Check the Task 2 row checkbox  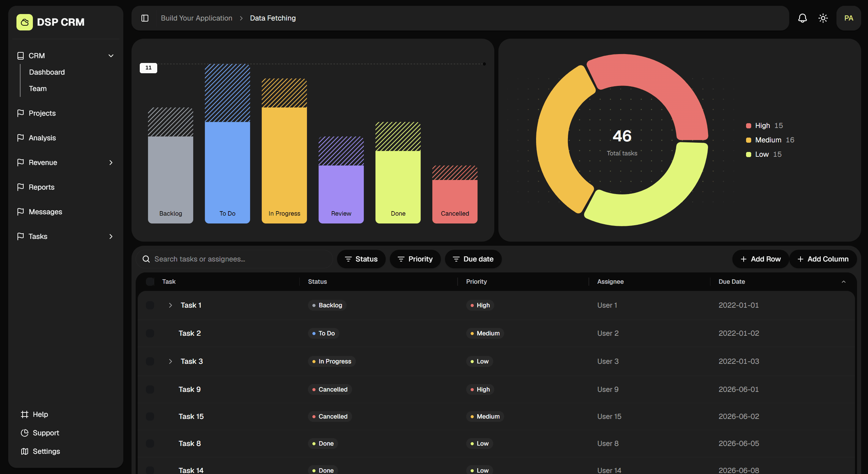pyautogui.click(x=150, y=333)
